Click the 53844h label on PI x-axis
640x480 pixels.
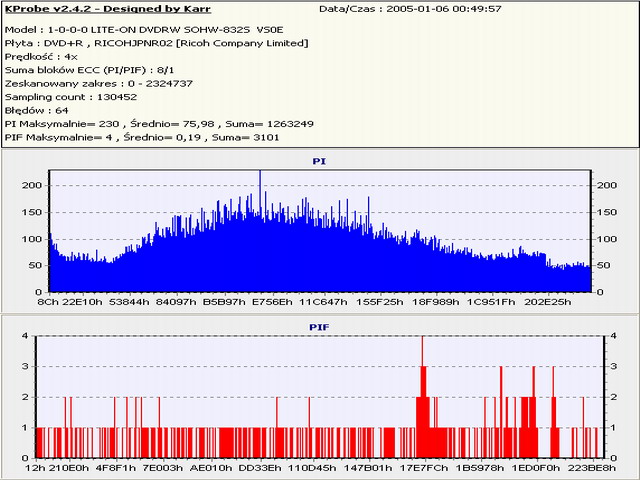[x=129, y=302]
